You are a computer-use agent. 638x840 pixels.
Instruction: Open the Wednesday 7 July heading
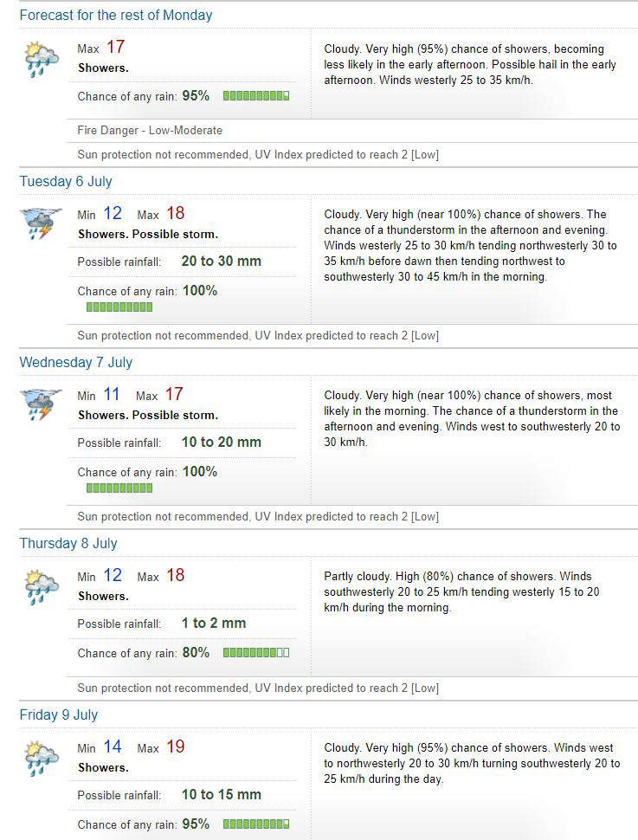coord(76,363)
